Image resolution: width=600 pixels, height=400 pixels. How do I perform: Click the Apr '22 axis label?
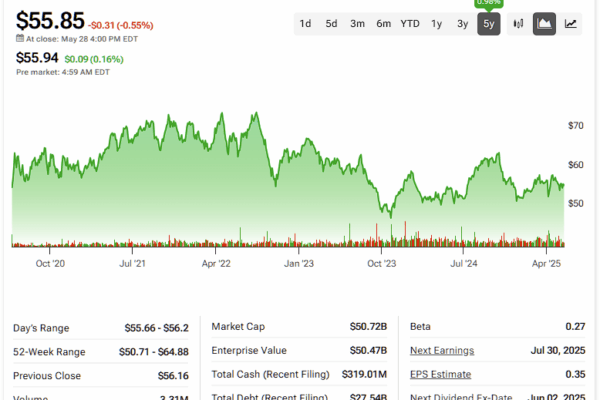click(216, 263)
